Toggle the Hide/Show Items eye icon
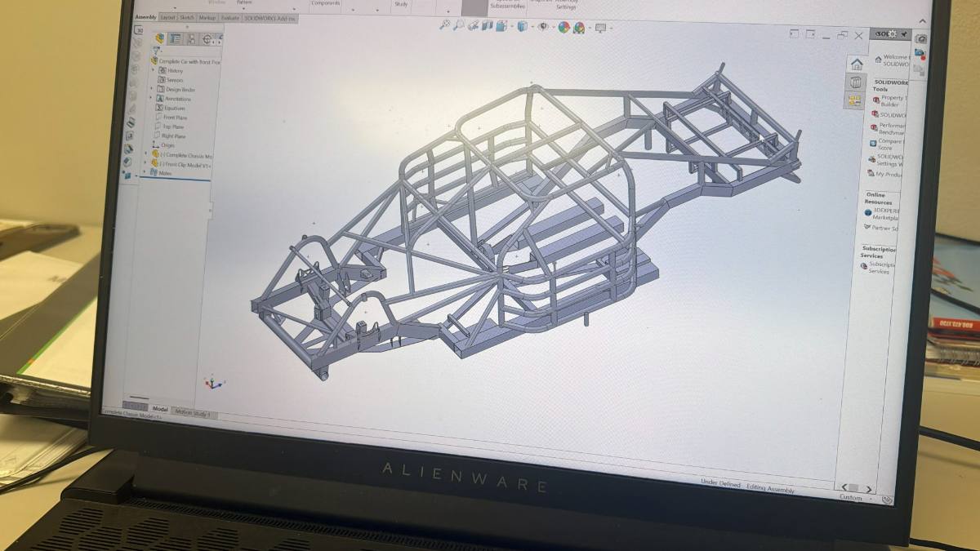The image size is (980, 551). (542, 27)
